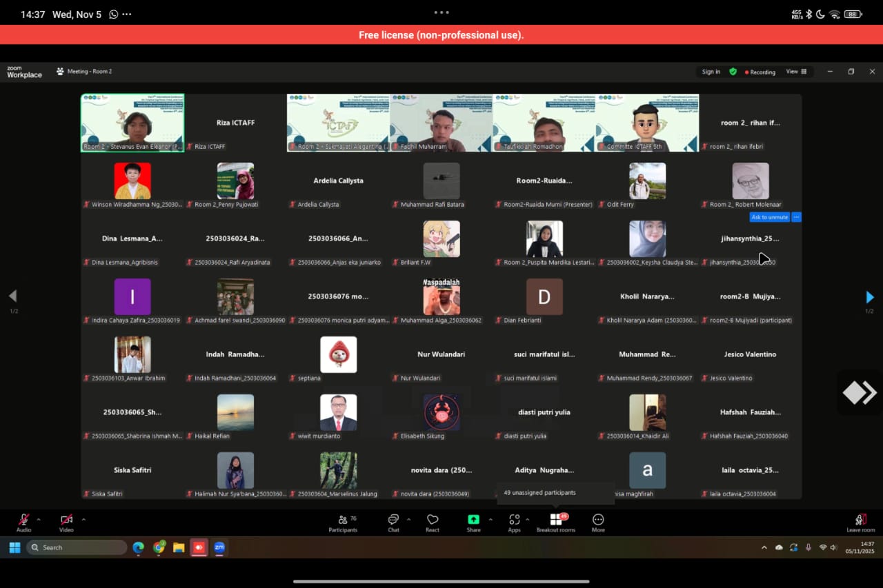This screenshot has width=883, height=588.
Task: Click the Ardelia Callysta participant tile
Action: click(339, 181)
